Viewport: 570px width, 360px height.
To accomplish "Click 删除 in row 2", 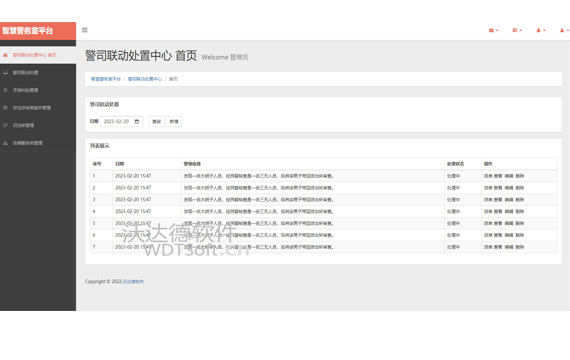I will 519,188.
